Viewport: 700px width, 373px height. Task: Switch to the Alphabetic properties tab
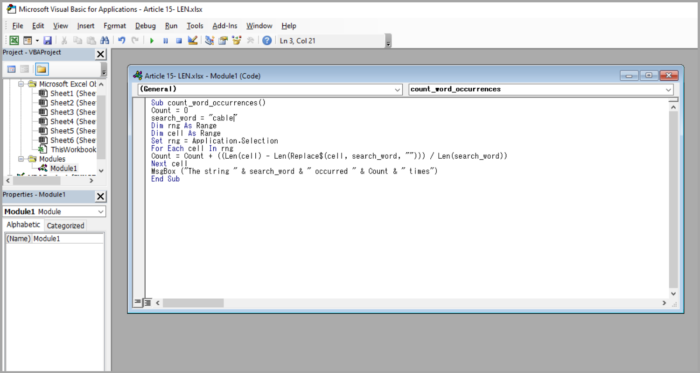pos(23,225)
